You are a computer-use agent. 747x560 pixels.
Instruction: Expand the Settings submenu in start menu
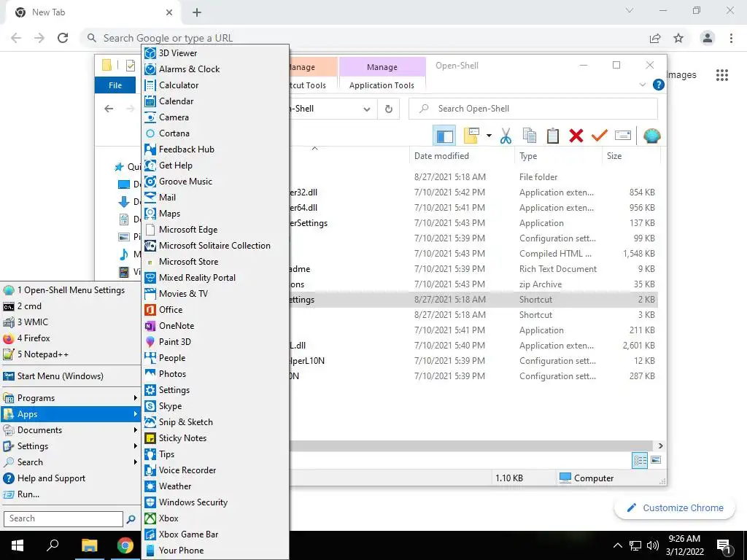70,446
